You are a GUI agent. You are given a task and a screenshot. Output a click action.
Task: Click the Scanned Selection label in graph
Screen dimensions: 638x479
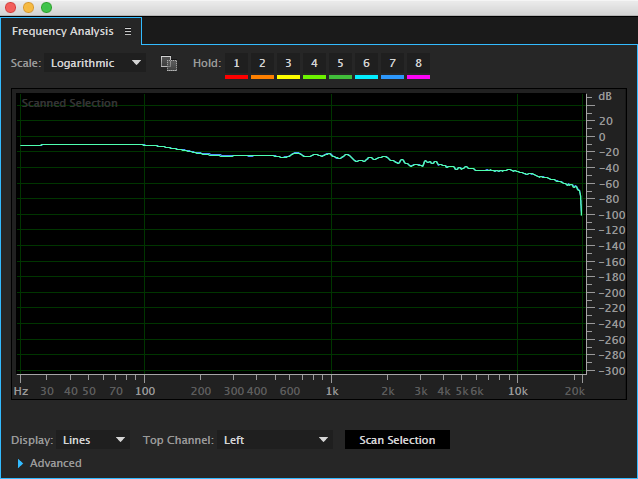point(70,103)
